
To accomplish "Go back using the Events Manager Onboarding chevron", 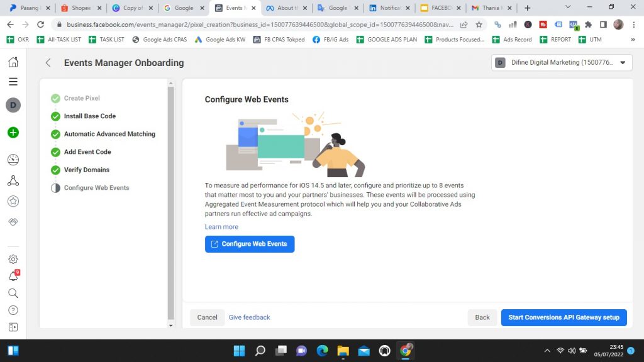I will click(x=48, y=63).
